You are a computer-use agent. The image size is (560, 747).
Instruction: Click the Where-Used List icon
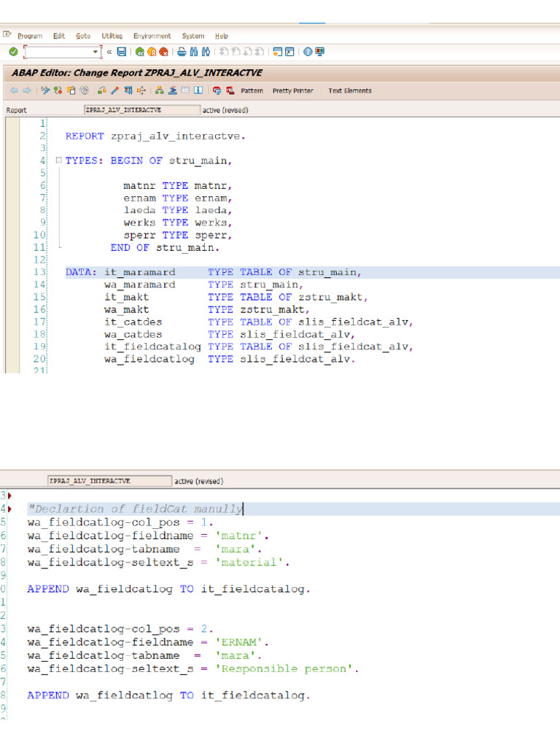coord(141,90)
